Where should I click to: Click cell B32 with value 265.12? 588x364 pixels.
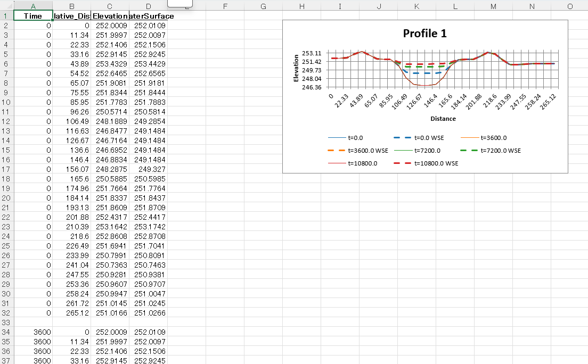(x=72, y=312)
